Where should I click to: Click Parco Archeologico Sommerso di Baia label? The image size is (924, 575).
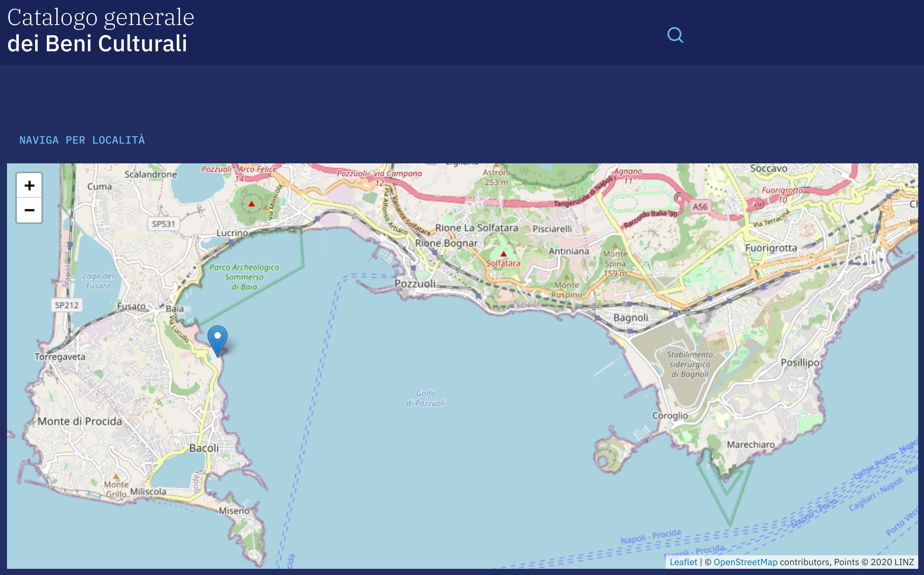coord(244,277)
